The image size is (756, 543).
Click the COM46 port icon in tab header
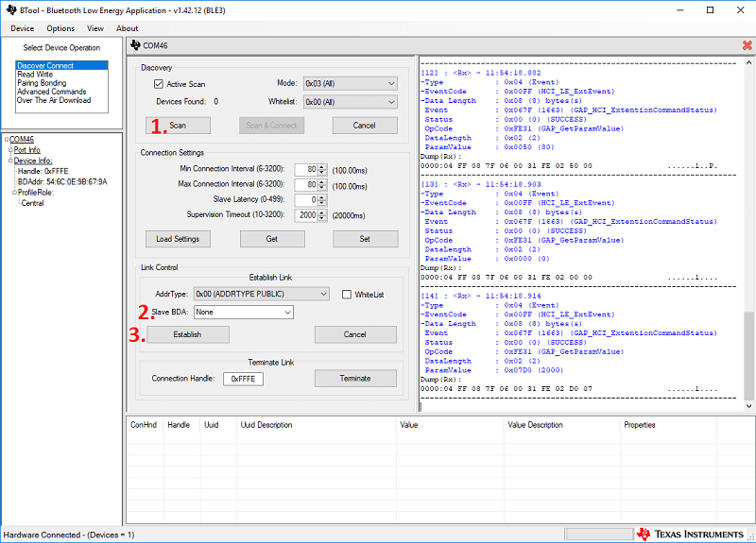click(x=135, y=44)
